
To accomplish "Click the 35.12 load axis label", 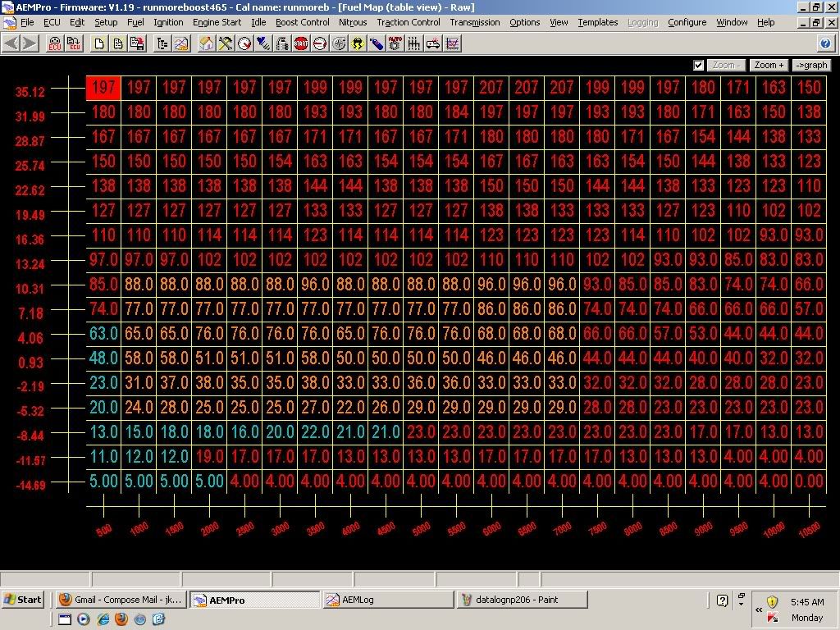I will click(x=30, y=92).
